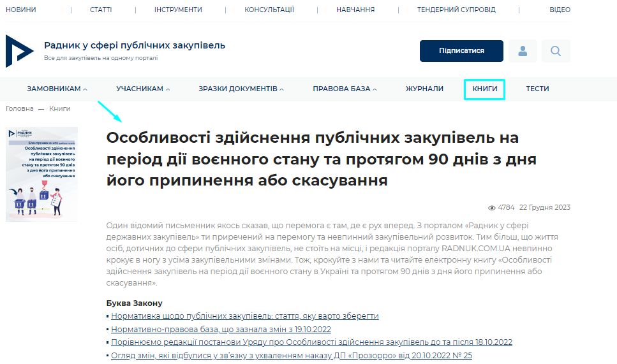The width and height of the screenshot is (617, 364).
Task: Click the Головна breadcrumb link
Action: [x=19, y=108]
